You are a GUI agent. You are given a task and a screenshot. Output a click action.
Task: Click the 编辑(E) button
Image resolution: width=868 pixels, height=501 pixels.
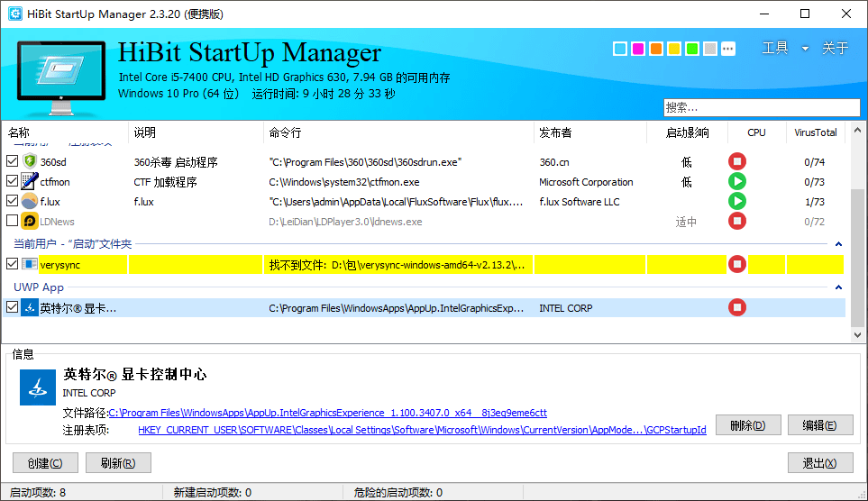click(820, 425)
